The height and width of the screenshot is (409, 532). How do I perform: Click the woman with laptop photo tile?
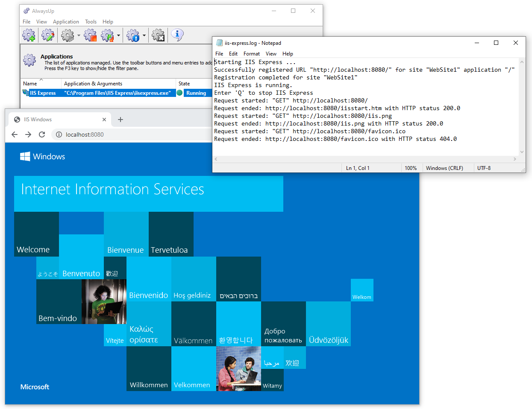coord(104,301)
